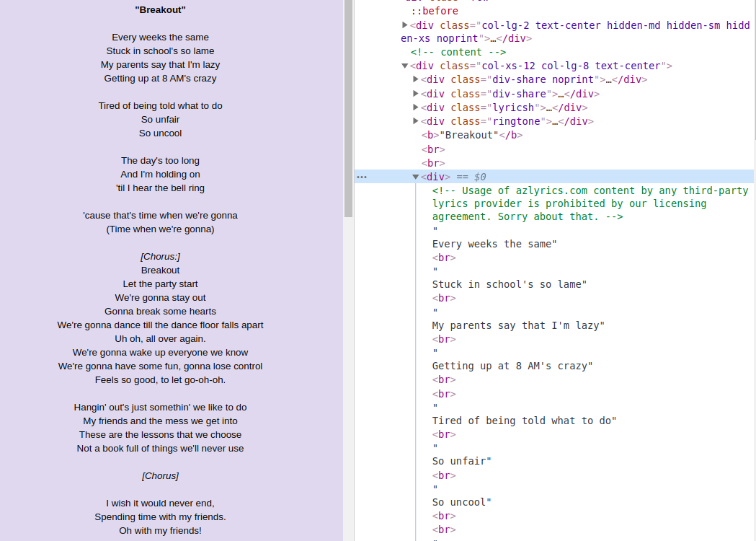Click the bold "Breakout" song title on page

(x=160, y=10)
